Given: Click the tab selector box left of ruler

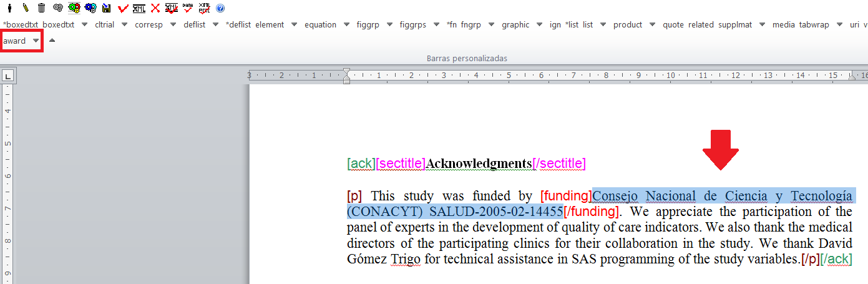Looking at the screenshot, I should click(x=8, y=76).
